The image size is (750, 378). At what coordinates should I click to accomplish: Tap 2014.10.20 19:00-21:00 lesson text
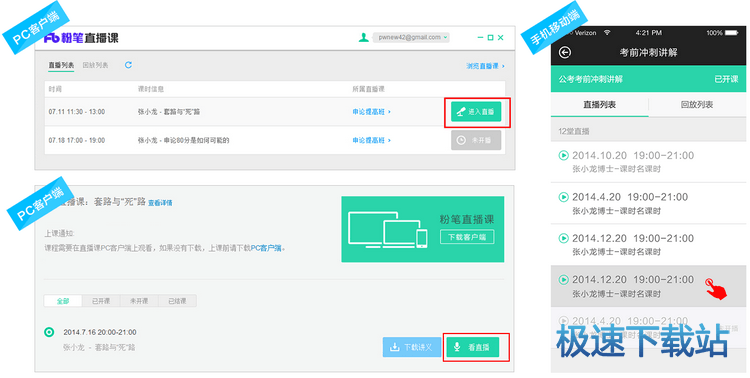(x=633, y=155)
